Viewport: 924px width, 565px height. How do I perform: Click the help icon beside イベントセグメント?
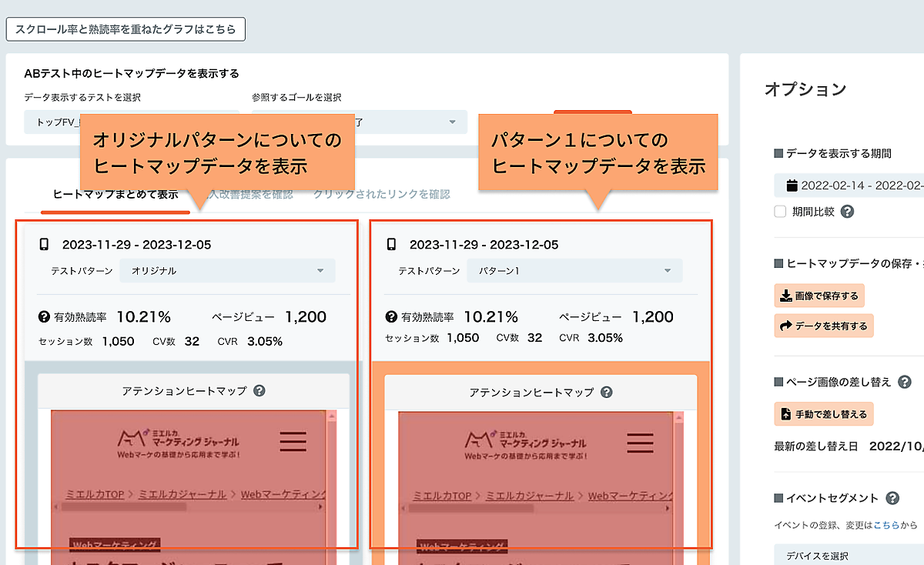[x=892, y=498]
